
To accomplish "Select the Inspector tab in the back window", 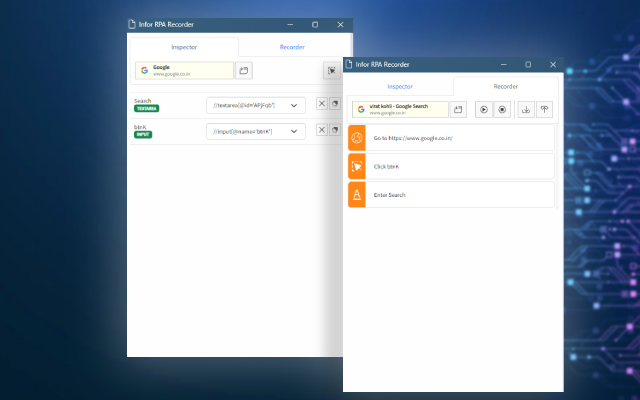I will (x=184, y=47).
